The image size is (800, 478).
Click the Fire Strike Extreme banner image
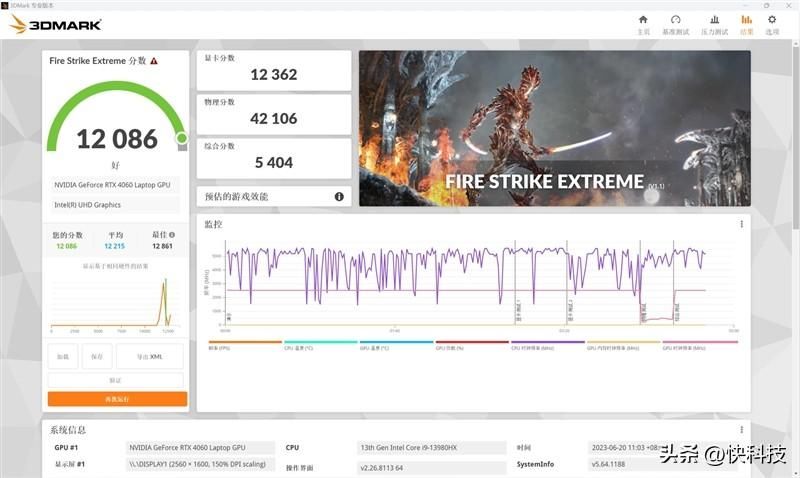[555, 128]
